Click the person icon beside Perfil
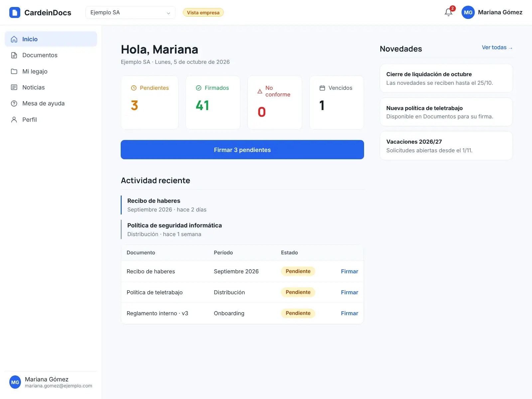The width and height of the screenshot is (532, 399). click(x=14, y=120)
